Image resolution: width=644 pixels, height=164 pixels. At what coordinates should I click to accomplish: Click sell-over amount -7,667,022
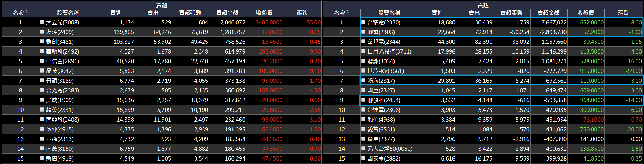(553, 22)
